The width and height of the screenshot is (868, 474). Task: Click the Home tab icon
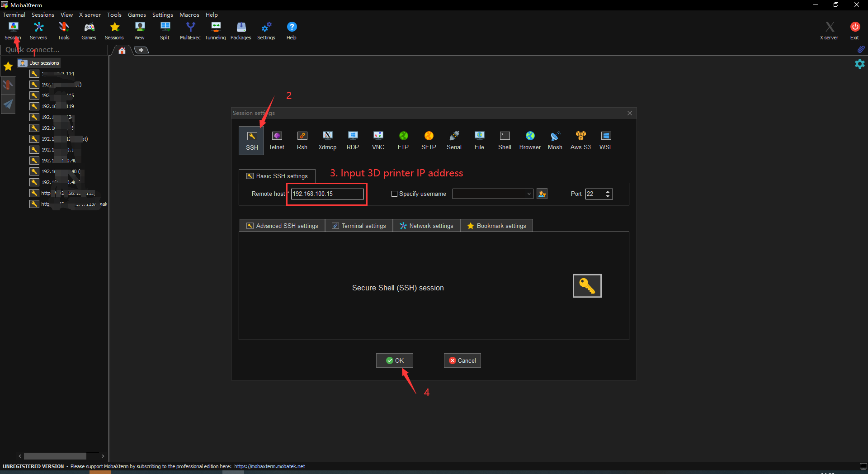(x=122, y=50)
